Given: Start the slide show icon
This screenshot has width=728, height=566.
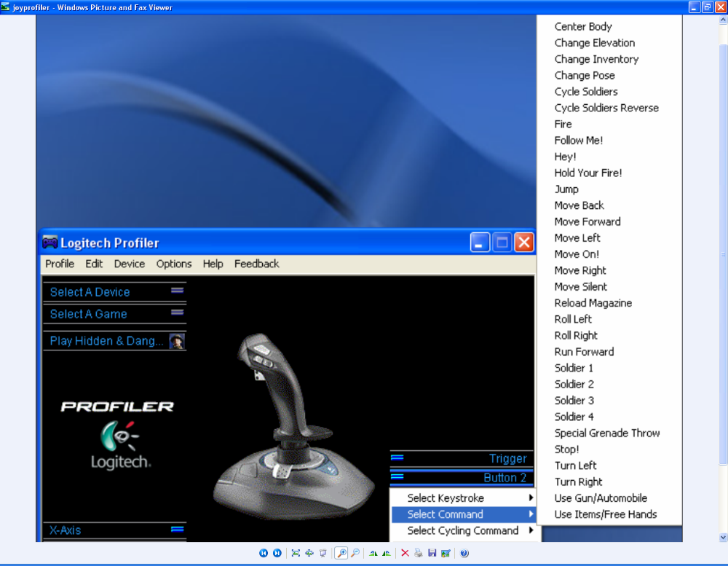Looking at the screenshot, I should (x=323, y=553).
